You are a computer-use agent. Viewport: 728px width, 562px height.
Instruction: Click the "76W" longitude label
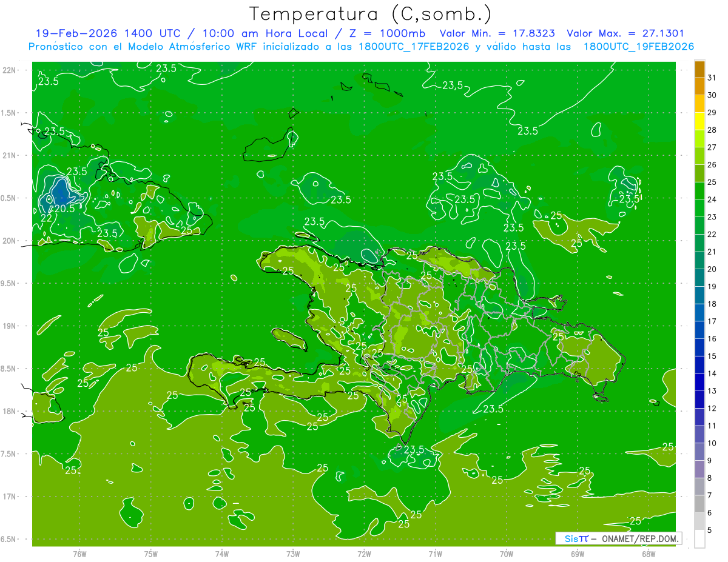(79, 554)
